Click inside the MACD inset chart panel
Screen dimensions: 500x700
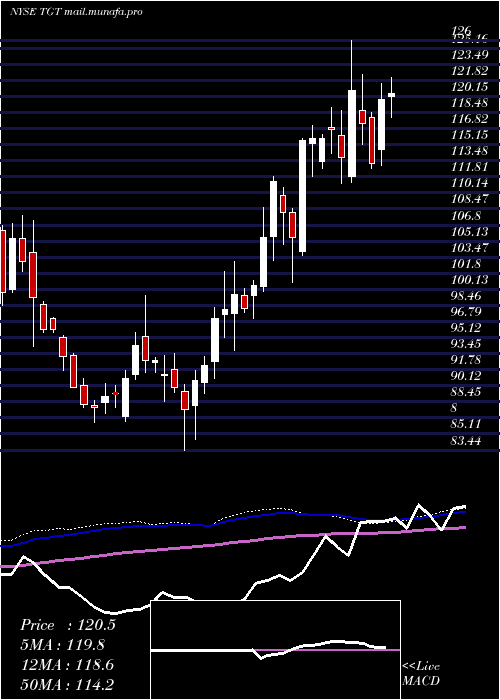pyautogui.click(x=275, y=650)
